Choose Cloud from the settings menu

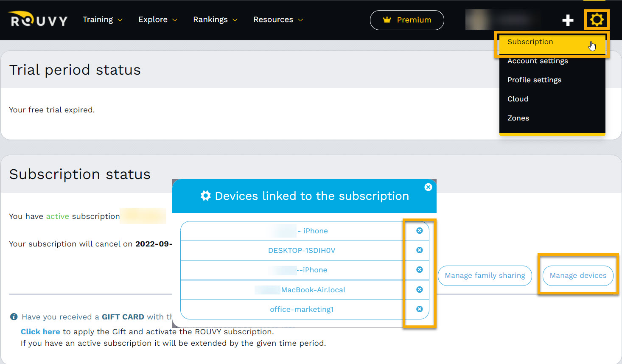coord(552,99)
